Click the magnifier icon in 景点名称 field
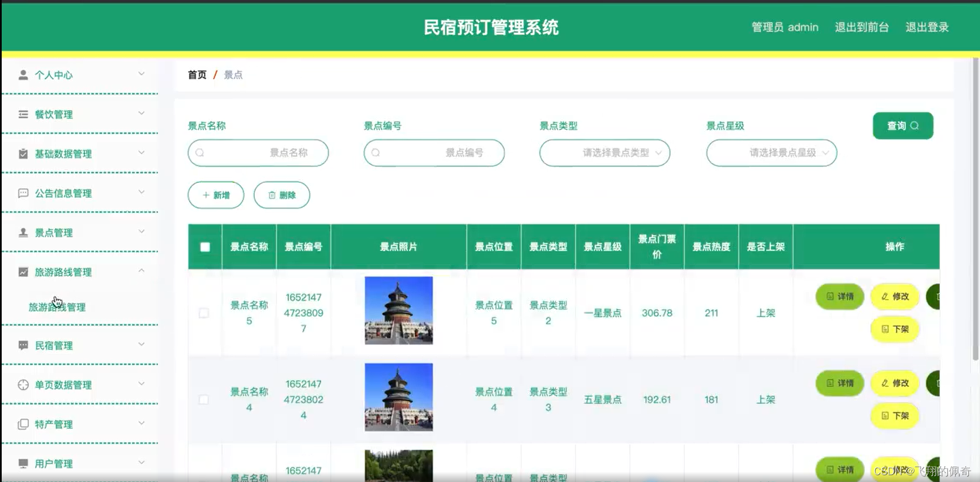Viewport: 980px width, 482px height. point(200,153)
